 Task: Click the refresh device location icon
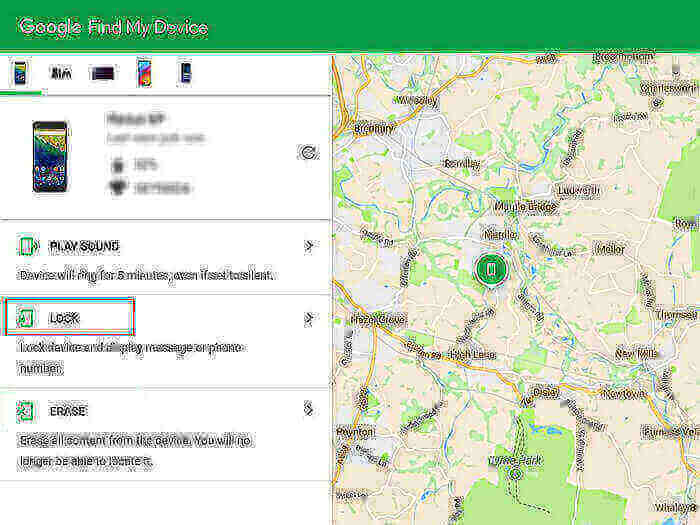pos(309,153)
